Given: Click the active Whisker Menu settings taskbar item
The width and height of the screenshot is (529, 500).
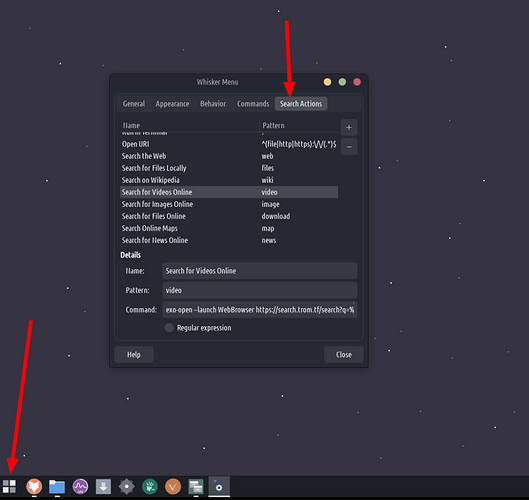Looking at the screenshot, I should click(x=219, y=487).
